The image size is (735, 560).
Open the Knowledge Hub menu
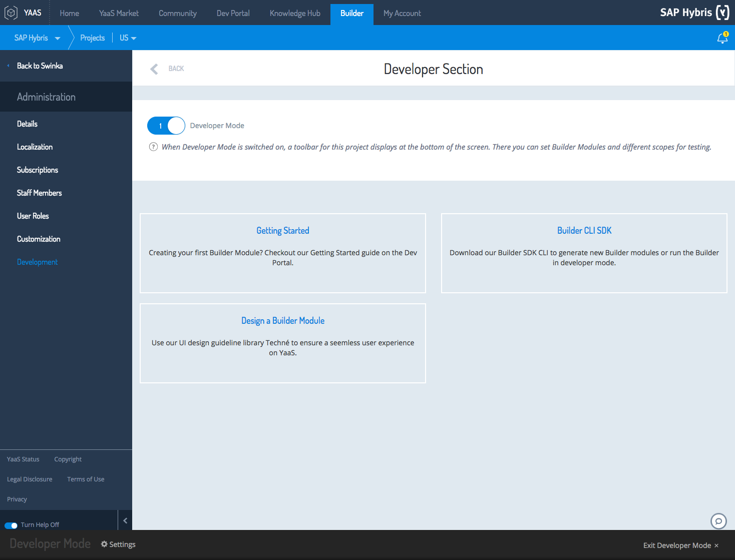coord(294,13)
